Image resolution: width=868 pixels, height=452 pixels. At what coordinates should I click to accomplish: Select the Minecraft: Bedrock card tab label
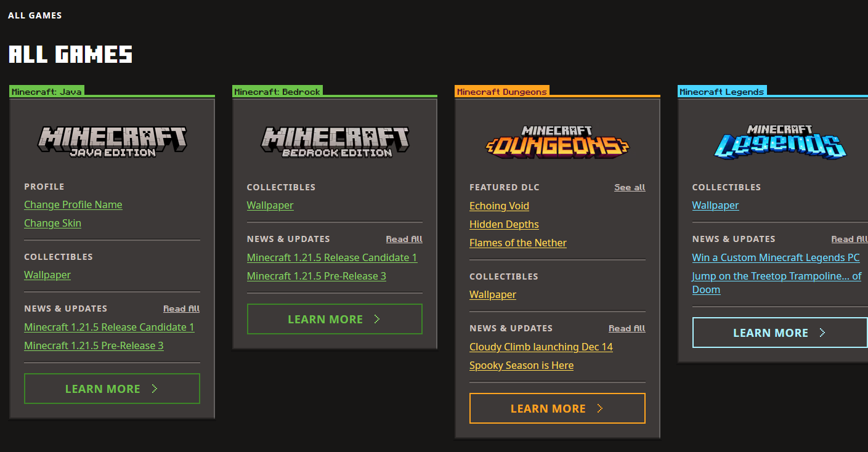pyautogui.click(x=277, y=92)
